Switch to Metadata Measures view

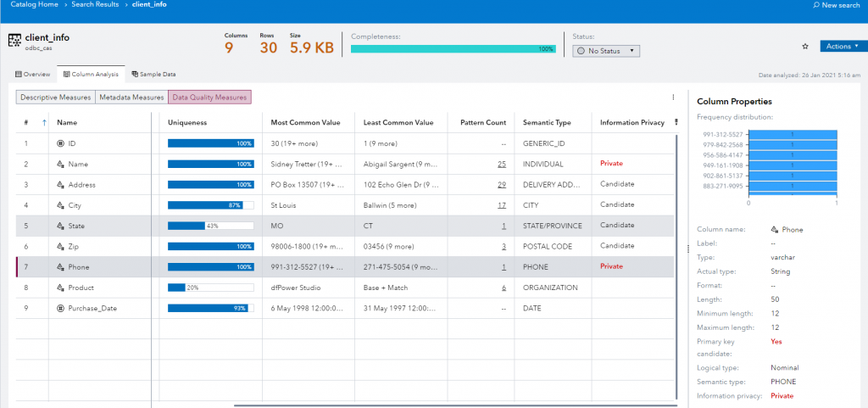click(x=131, y=98)
